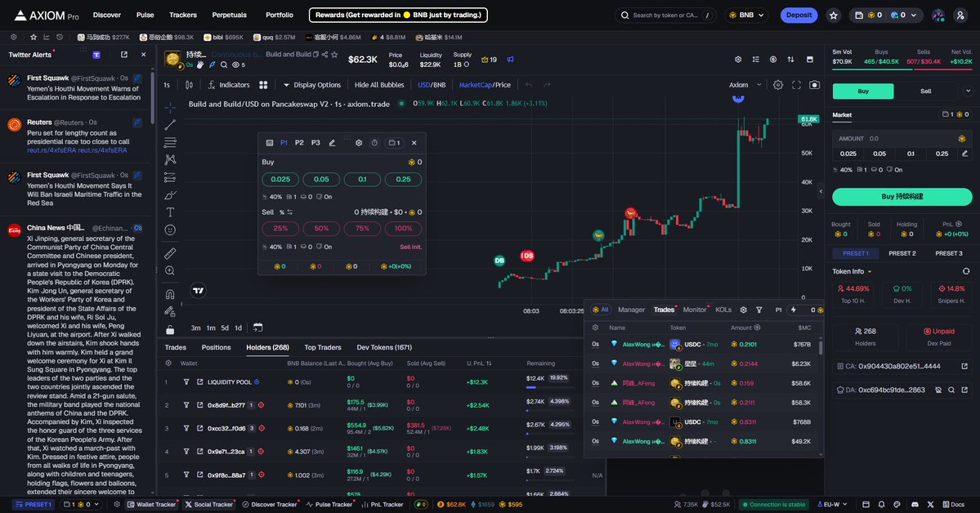Select the ruler measure tool
The height and width of the screenshot is (513, 980).
click(170, 254)
